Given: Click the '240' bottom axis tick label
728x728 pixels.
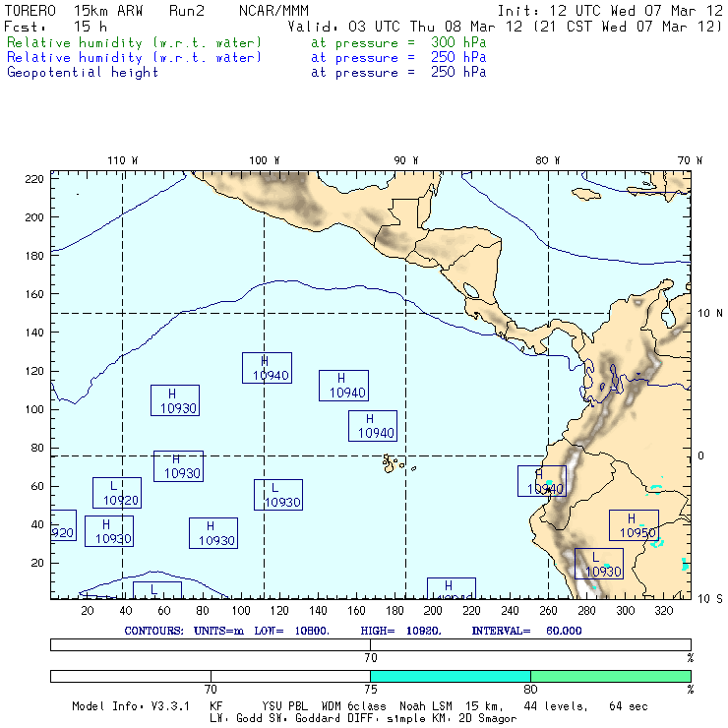Looking at the screenshot, I should 510,611.
